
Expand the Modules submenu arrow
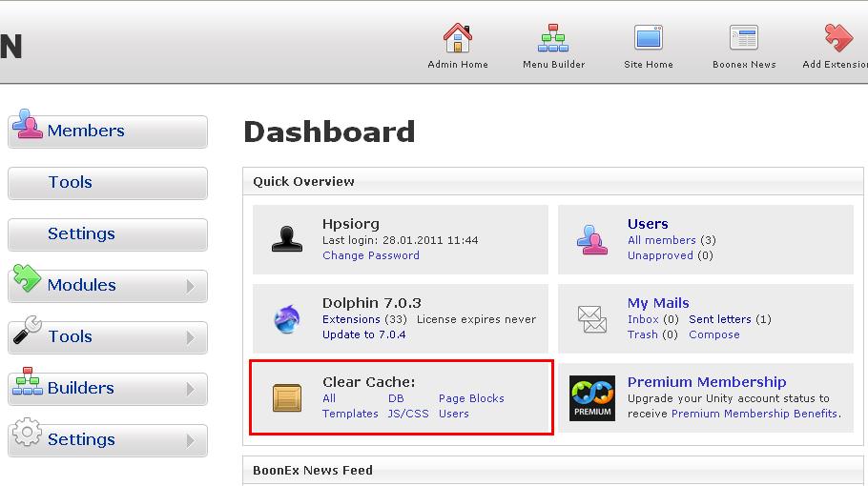click(191, 287)
